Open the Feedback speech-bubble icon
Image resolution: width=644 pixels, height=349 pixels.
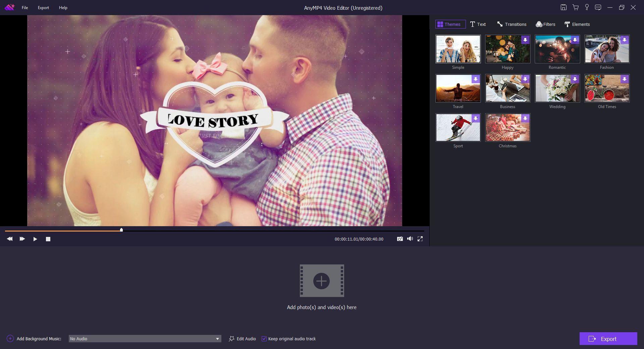[x=598, y=7]
